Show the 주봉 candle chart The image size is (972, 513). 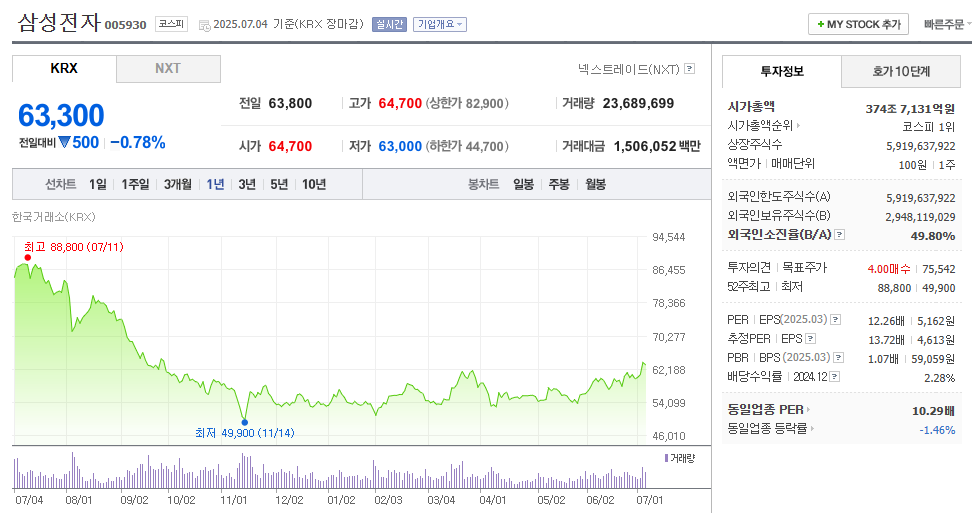click(559, 185)
